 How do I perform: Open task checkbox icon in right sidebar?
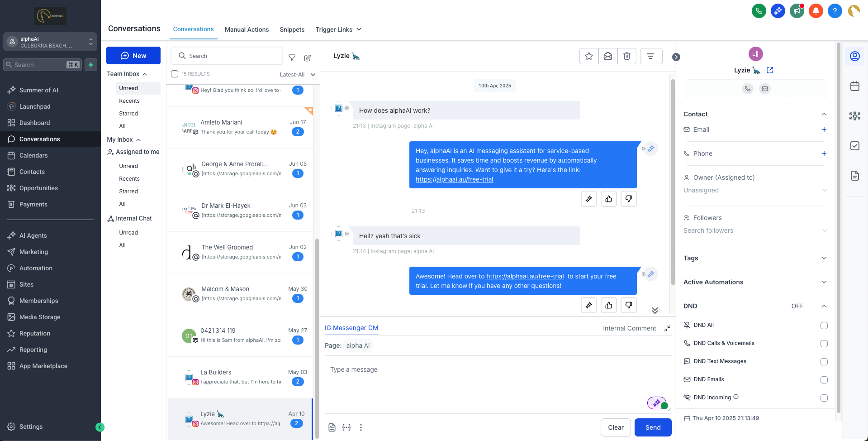854,146
